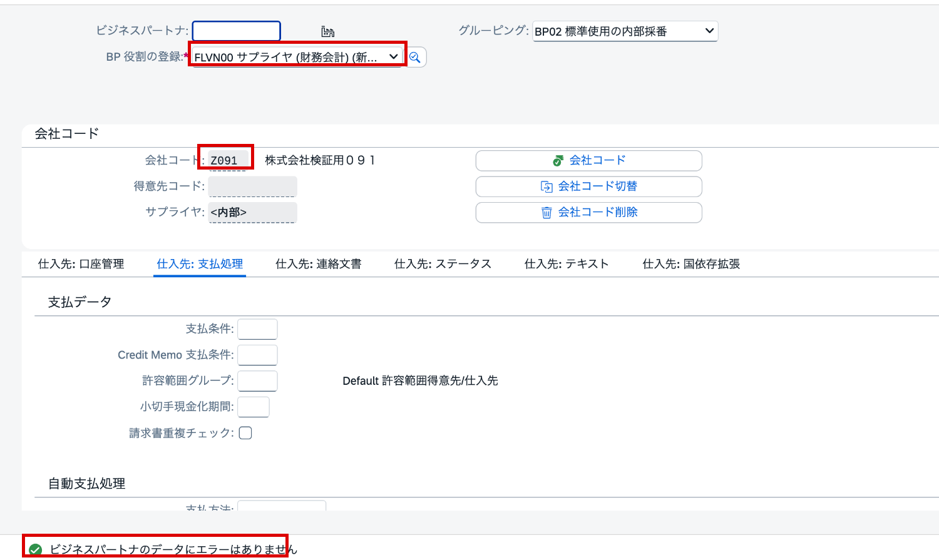Open the 仕入先: テキスト tab
Image resolution: width=939 pixels, height=560 pixels.
point(567,264)
